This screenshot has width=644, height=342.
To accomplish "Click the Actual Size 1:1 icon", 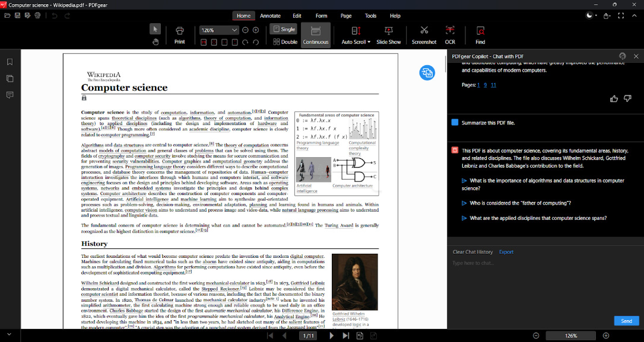I will point(204,42).
